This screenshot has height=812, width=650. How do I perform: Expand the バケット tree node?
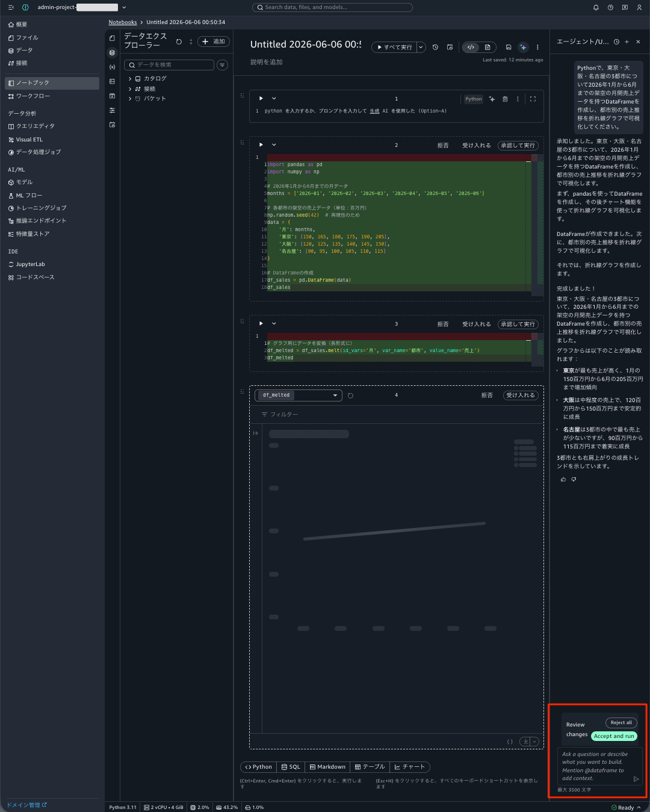130,99
